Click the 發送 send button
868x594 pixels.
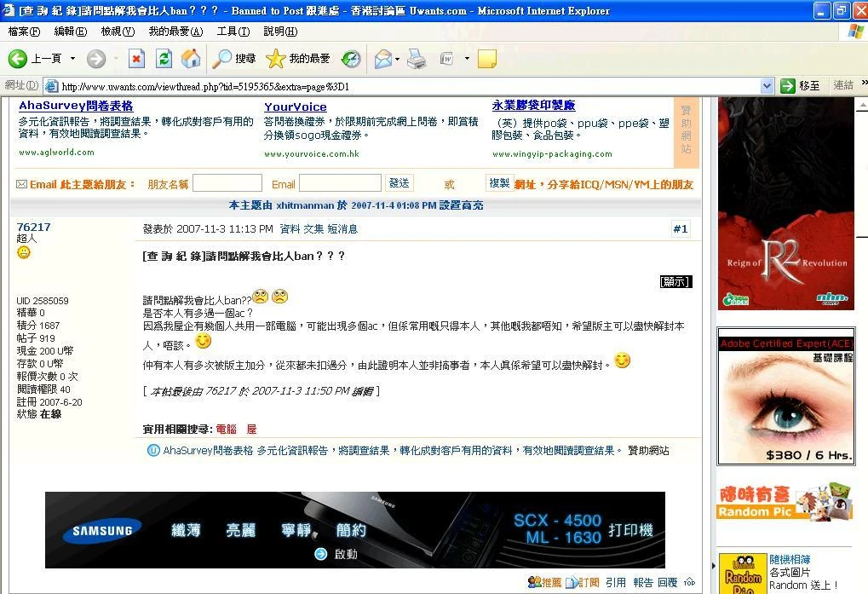(x=400, y=182)
